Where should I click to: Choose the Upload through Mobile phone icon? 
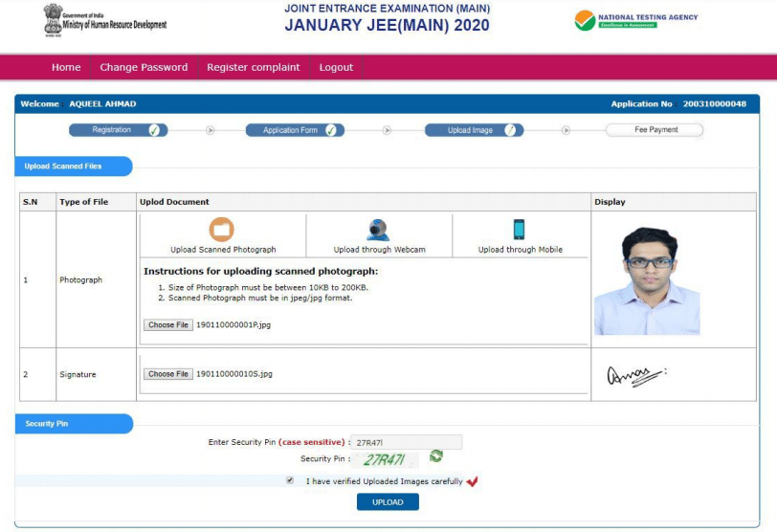pos(519,230)
